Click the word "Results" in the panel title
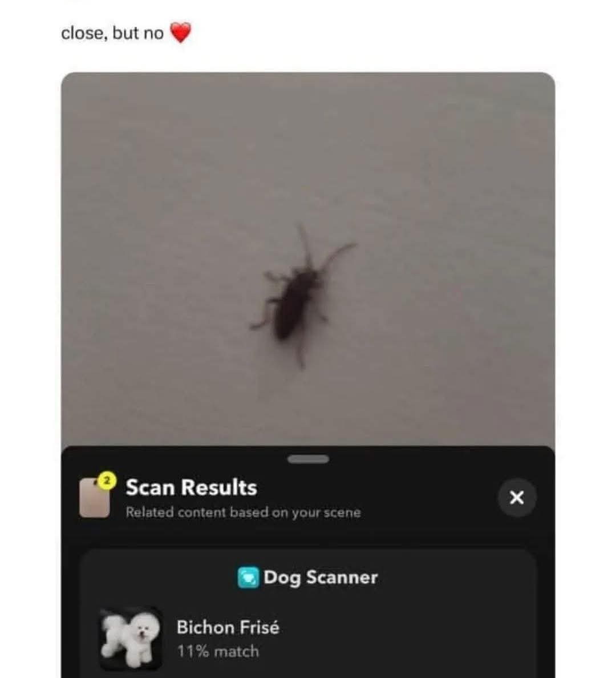The height and width of the screenshot is (678, 616). pyautogui.click(x=219, y=487)
